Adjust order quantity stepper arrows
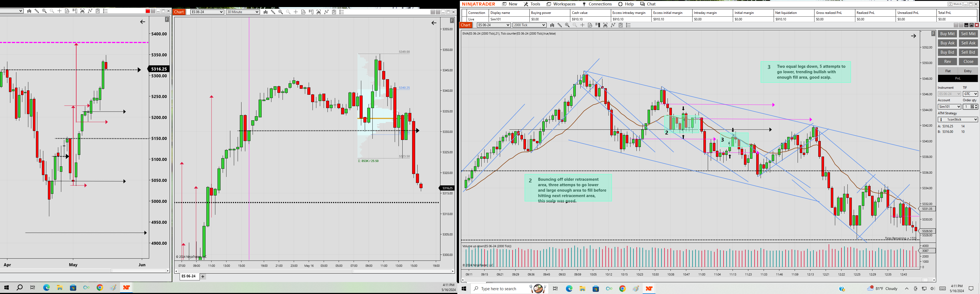 coord(976,107)
